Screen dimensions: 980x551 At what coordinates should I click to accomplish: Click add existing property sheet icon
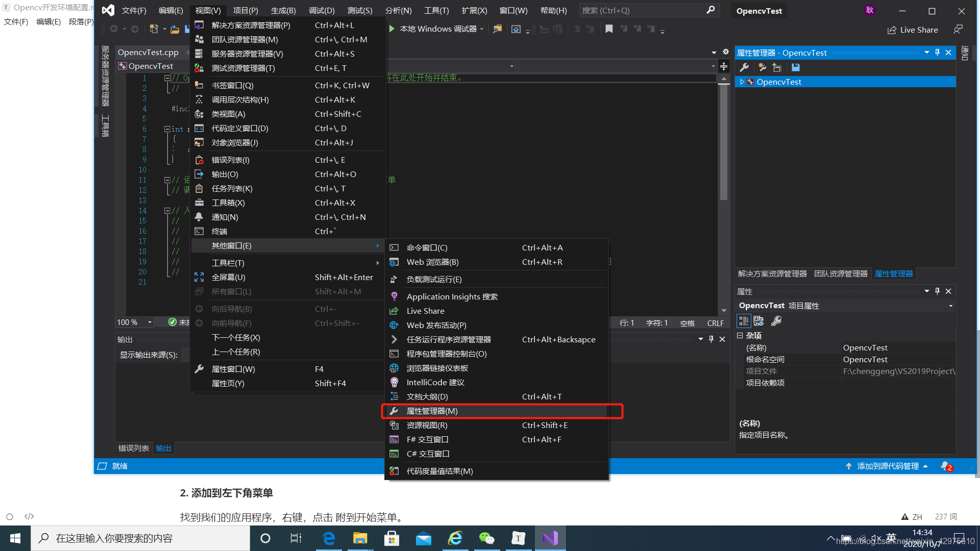coord(777,67)
